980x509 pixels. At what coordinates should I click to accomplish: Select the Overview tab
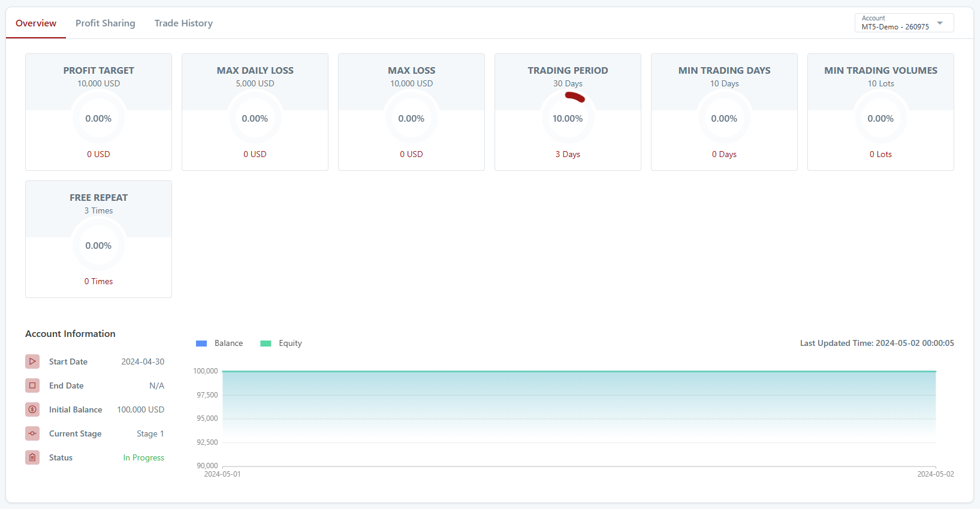point(36,23)
